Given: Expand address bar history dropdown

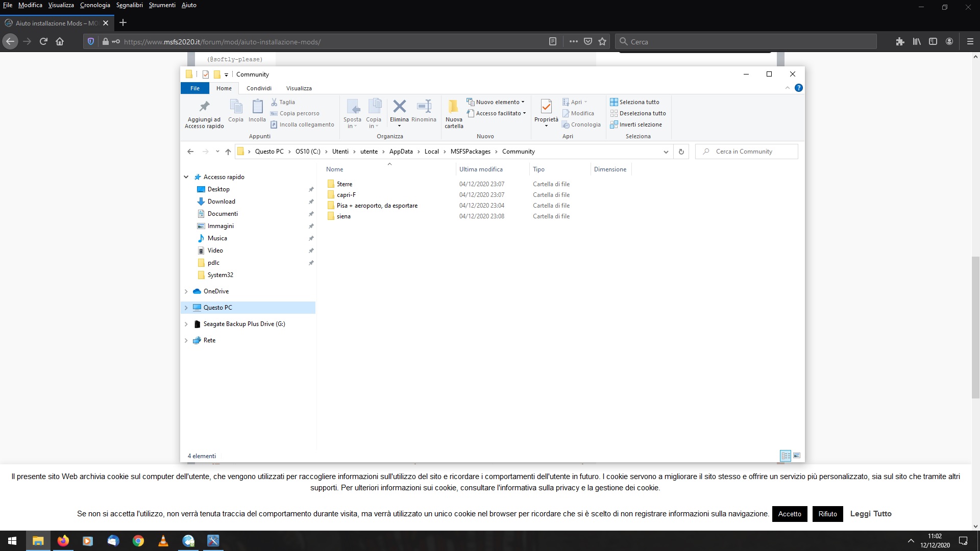Looking at the screenshot, I should (666, 152).
